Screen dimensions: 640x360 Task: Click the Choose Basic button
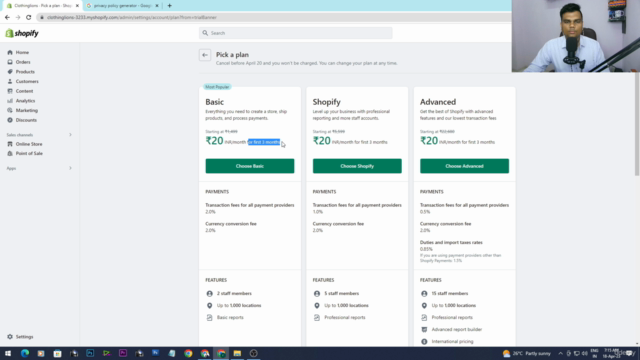click(250, 166)
